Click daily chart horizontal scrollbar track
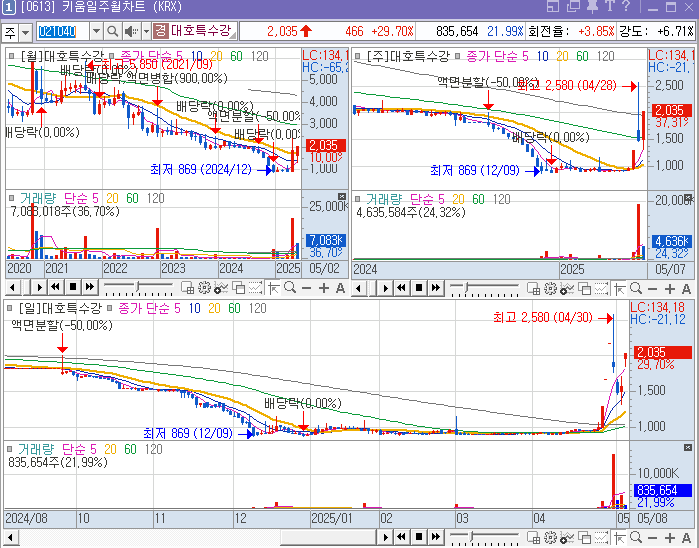The width and height of the screenshot is (699, 548). (x=198, y=537)
